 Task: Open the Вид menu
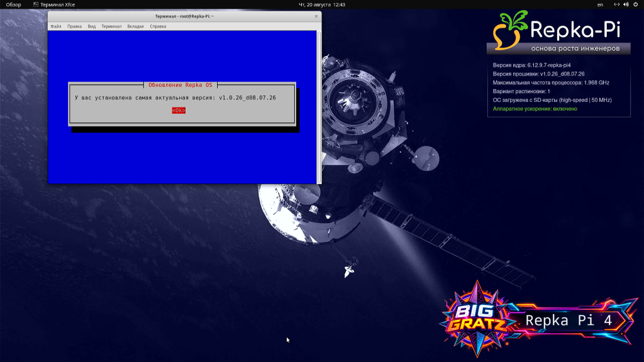pyautogui.click(x=92, y=26)
